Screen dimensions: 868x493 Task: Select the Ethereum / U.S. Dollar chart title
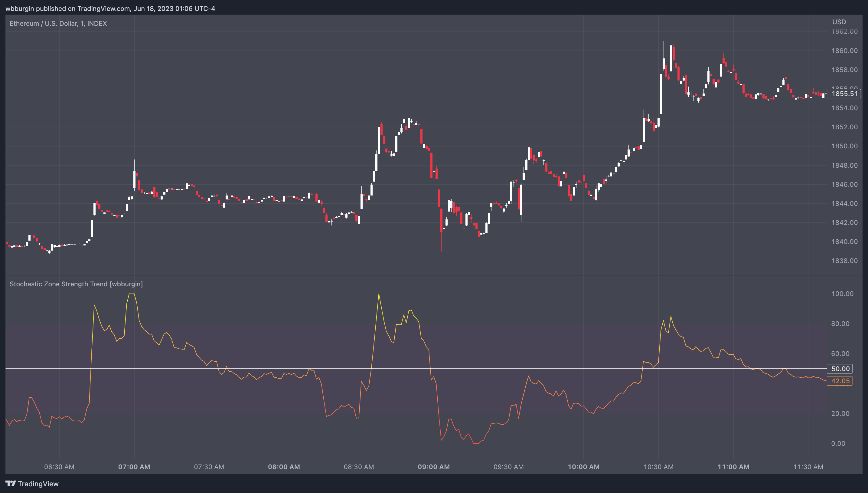(x=58, y=23)
